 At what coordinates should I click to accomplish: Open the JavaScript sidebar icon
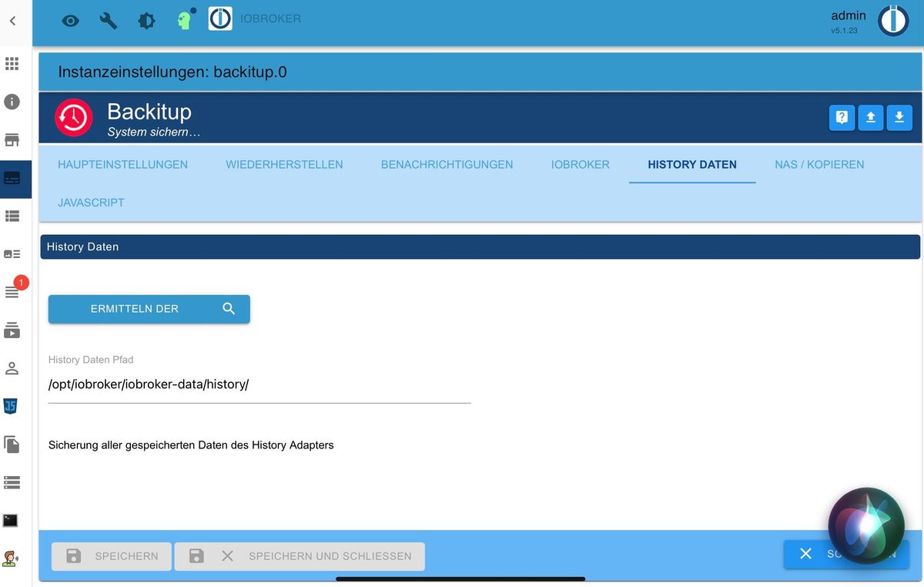click(x=11, y=406)
